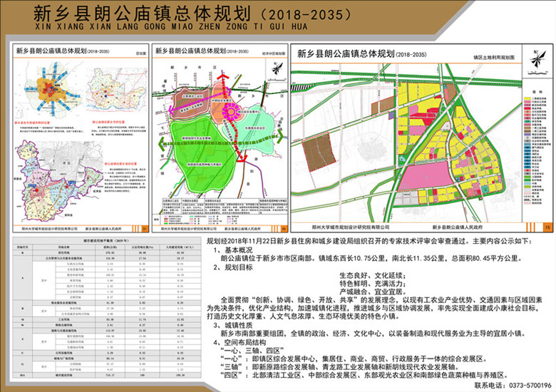Click red caption 朗公庙镇在新乡市的位置
The image size is (556, 392).
click(x=110, y=122)
